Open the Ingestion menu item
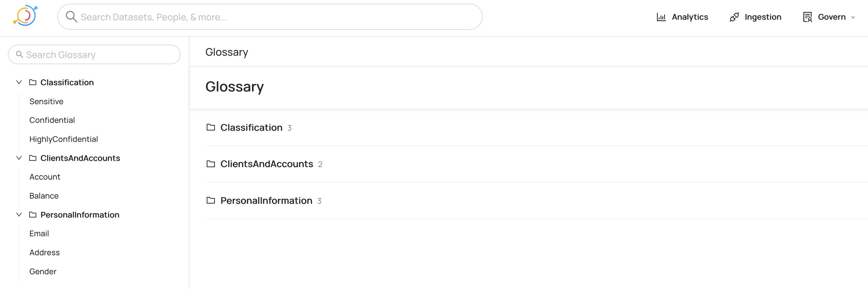The image size is (868, 289). [x=763, y=17]
